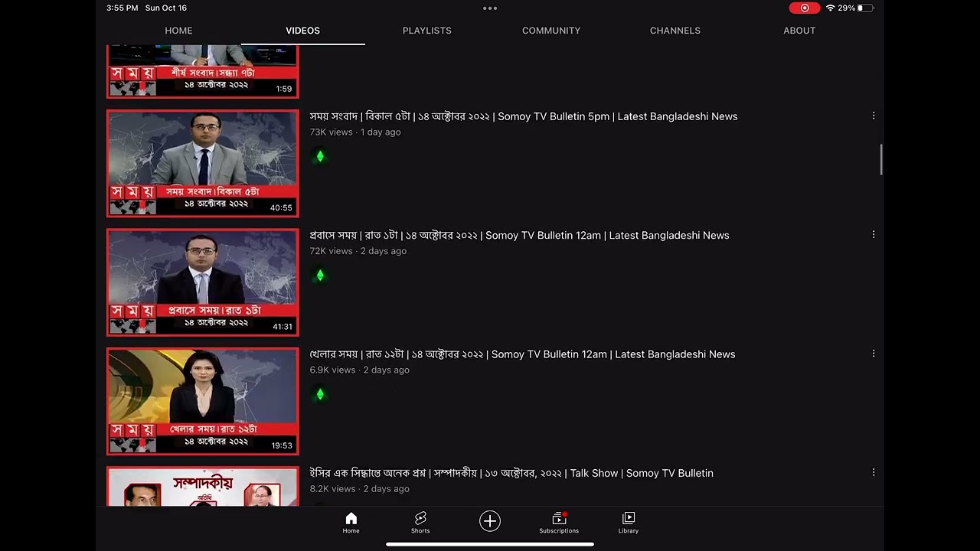The width and height of the screenshot is (980, 551).
Task: Tap the Create plus button
Action: 490,521
